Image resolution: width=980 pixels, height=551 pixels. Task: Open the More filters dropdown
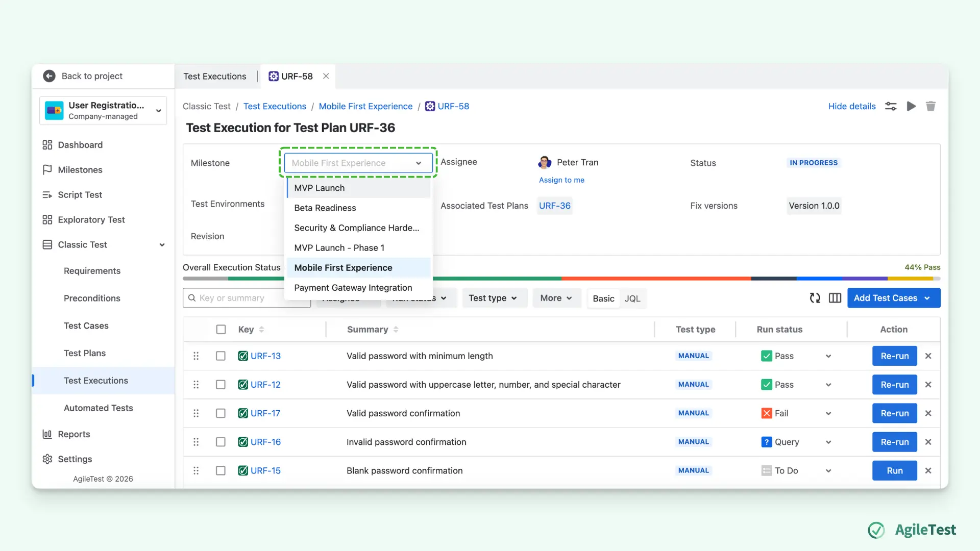(556, 298)
